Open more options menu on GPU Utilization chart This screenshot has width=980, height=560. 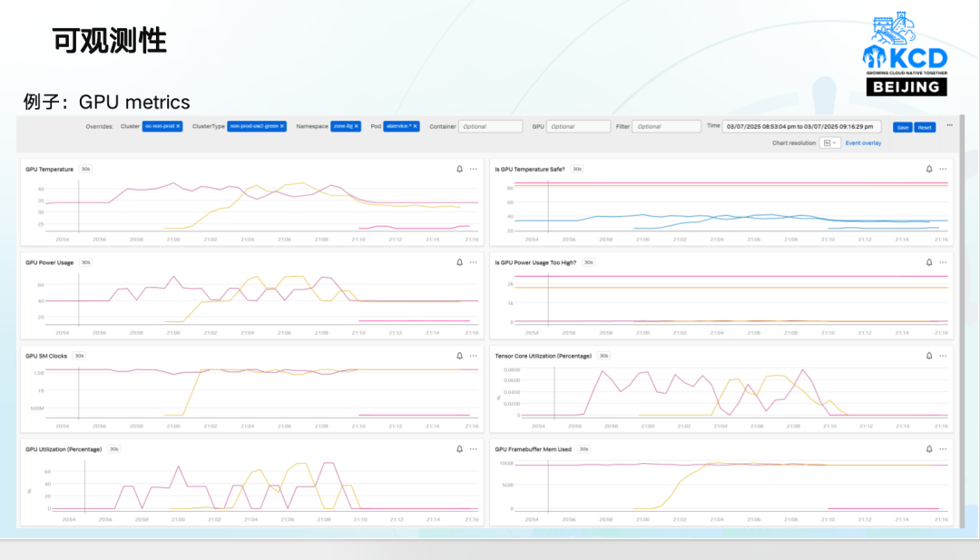point(473,449)
